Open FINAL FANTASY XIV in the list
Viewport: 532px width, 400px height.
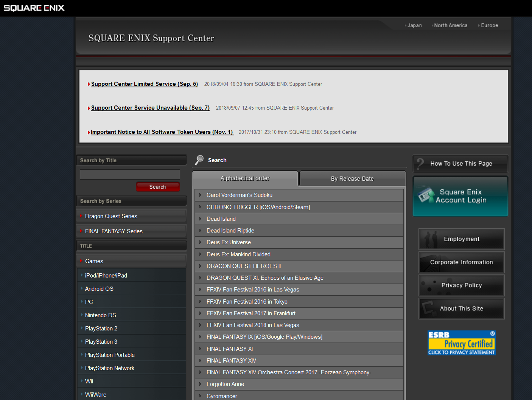coord(231,361)
